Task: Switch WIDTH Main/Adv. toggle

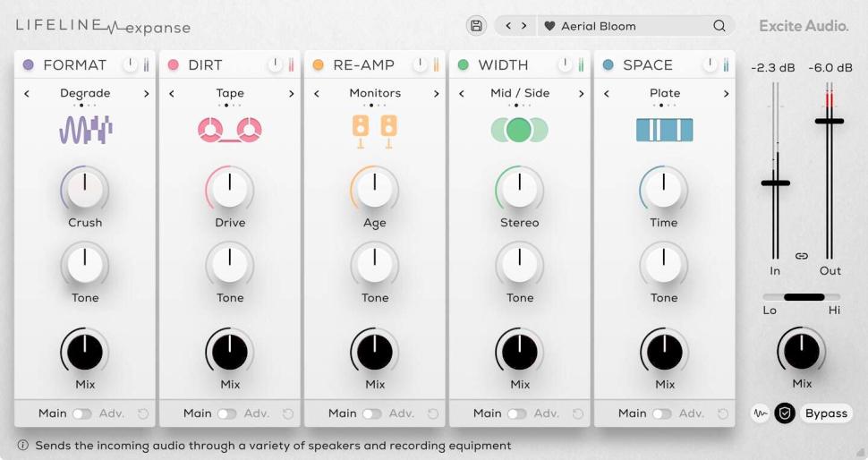Action: click(517, 413)
